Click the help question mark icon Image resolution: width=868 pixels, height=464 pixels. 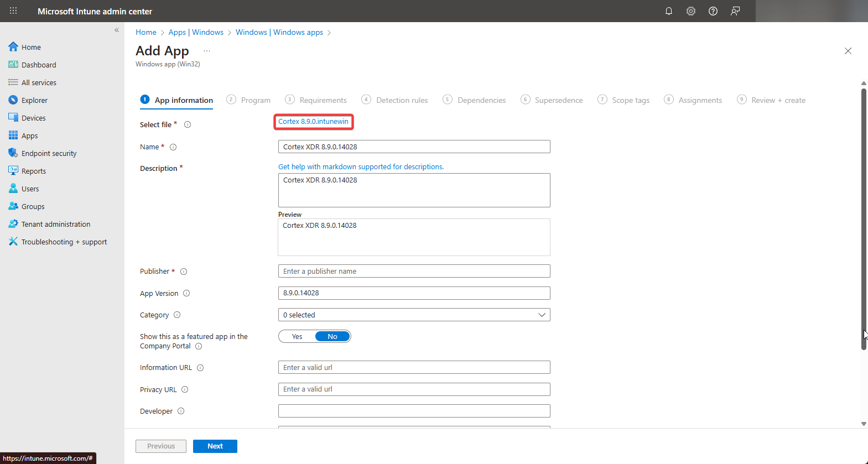[713, 11]
